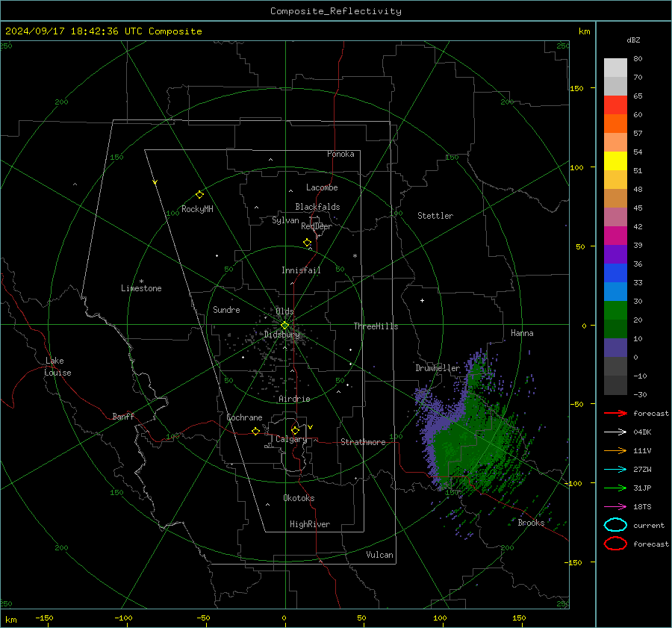Click the 65 dBZ red color swatch

pos(615,105)
